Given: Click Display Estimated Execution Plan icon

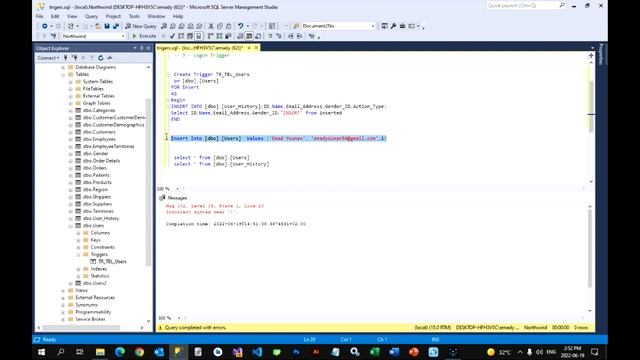Looking at the screenshot, I should [x=181, y=36].
